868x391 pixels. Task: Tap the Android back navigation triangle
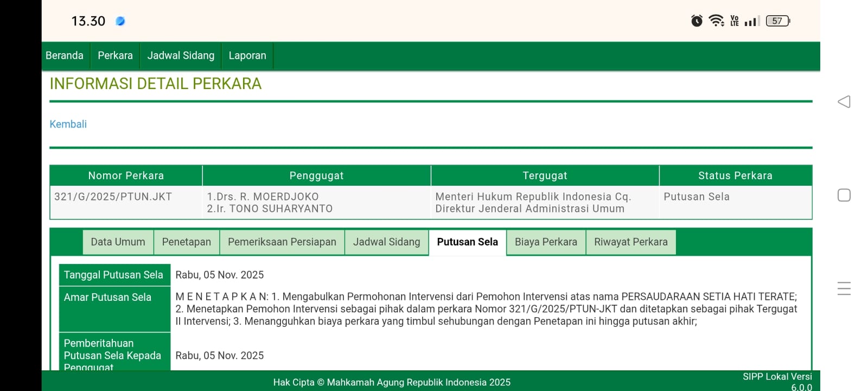pyautogui.click(x=844, y=102)
